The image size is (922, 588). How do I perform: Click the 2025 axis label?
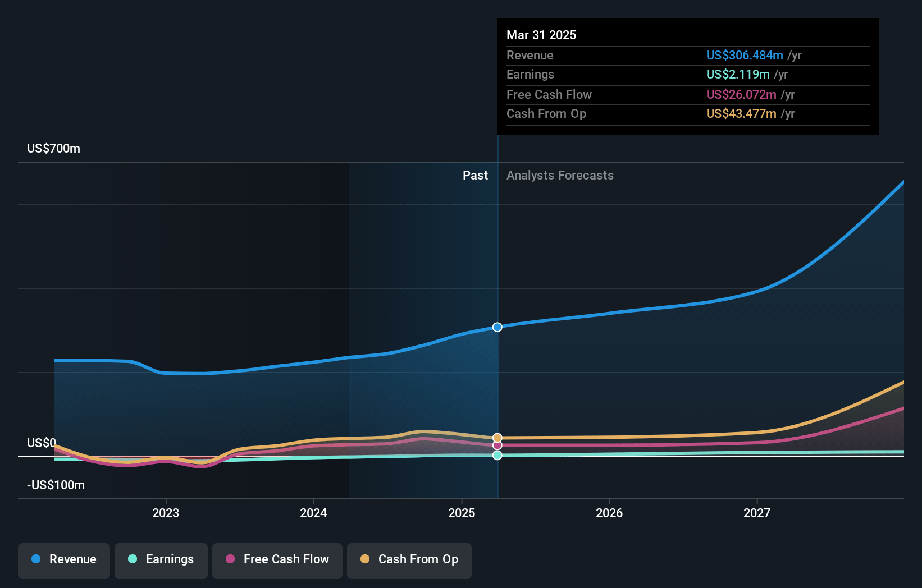462,513
